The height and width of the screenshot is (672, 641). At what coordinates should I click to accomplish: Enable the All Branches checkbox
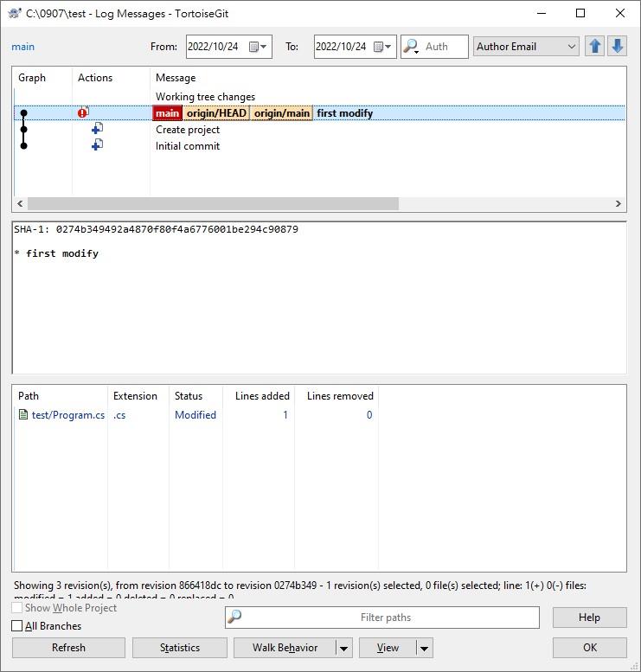[17, 626]
